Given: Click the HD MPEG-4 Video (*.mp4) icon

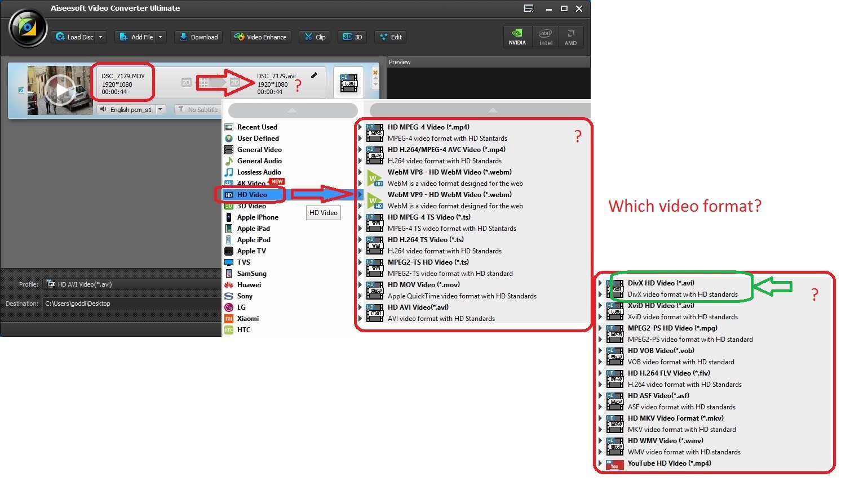Looking at the screenshot, I should coord(375,133).
